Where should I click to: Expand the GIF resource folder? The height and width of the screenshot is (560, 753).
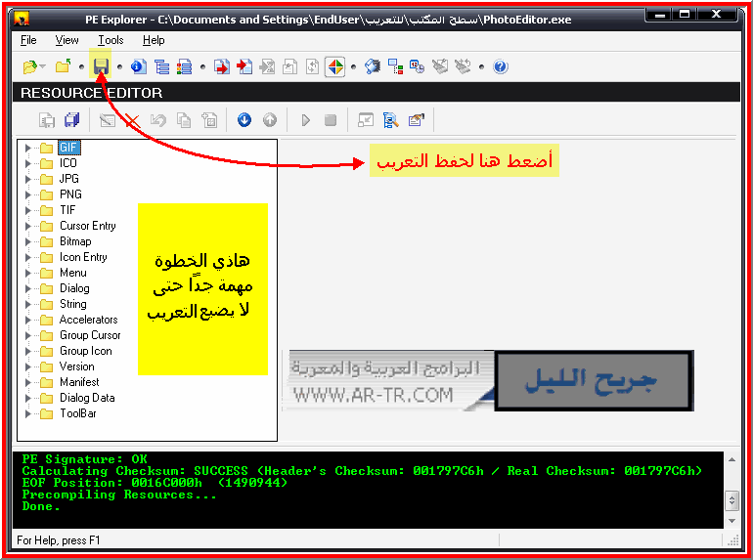click(x=27, y=148)
